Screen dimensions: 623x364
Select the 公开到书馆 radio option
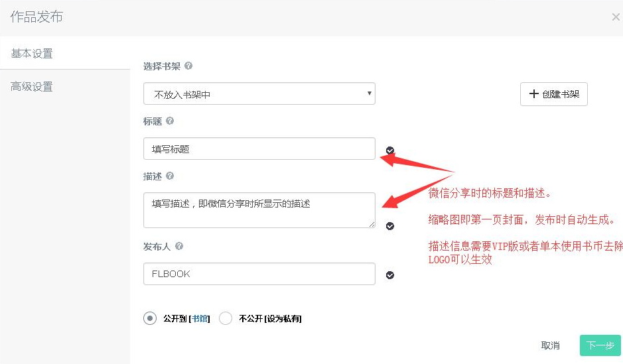pos(150,318)
